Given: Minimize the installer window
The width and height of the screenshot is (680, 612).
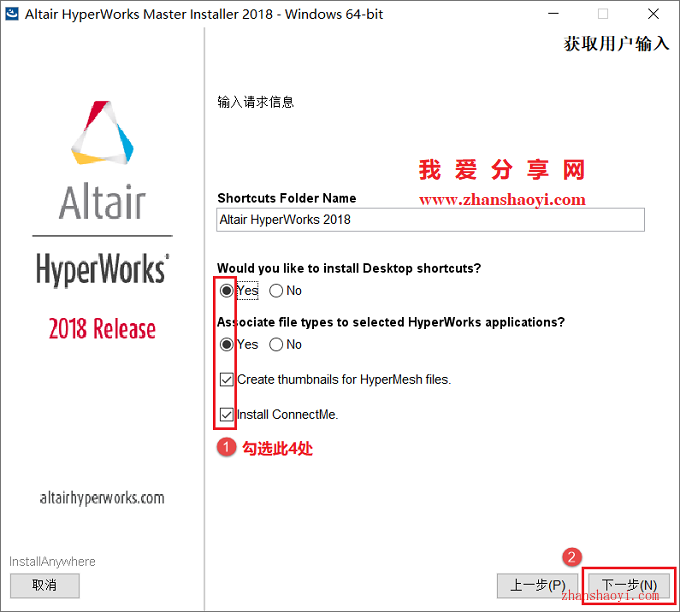Looking at the screenshot, I should click(x=553, y=14).
